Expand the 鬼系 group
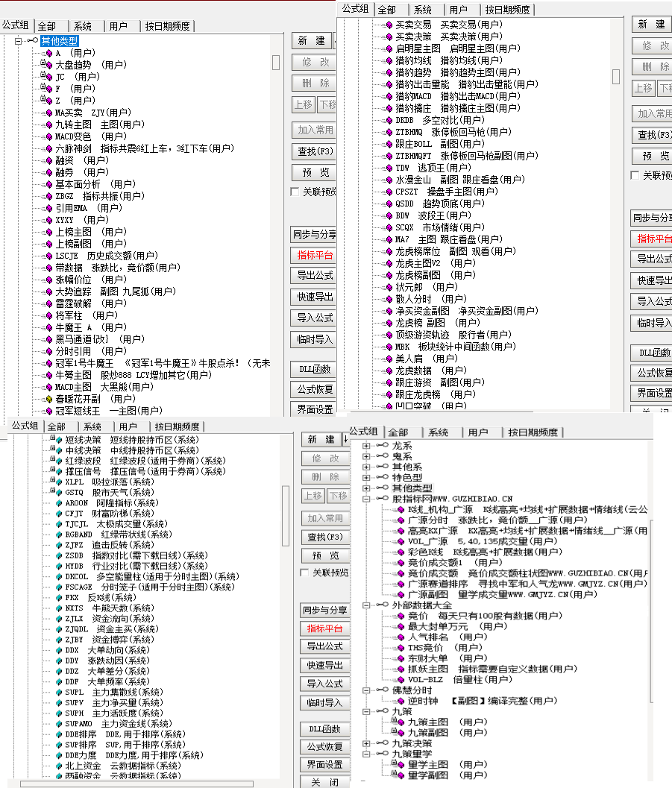 366,456
